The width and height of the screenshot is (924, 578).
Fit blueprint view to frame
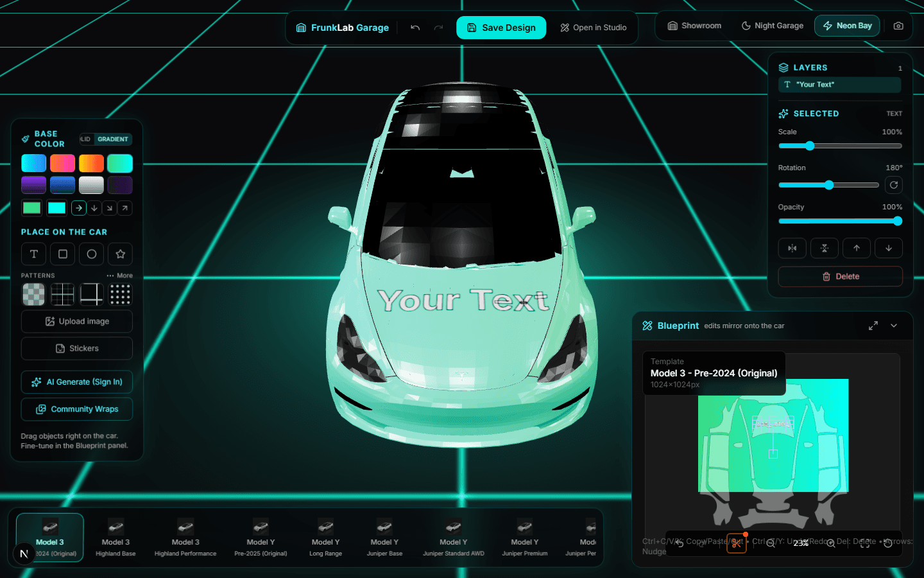click(x=865, y=543)
